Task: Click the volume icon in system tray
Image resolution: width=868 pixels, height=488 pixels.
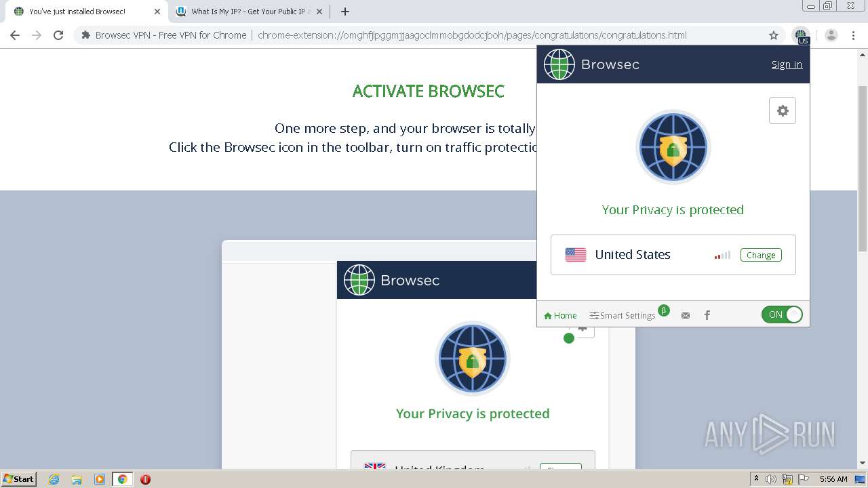Action: pyautogui.click(x=771, y=479)
